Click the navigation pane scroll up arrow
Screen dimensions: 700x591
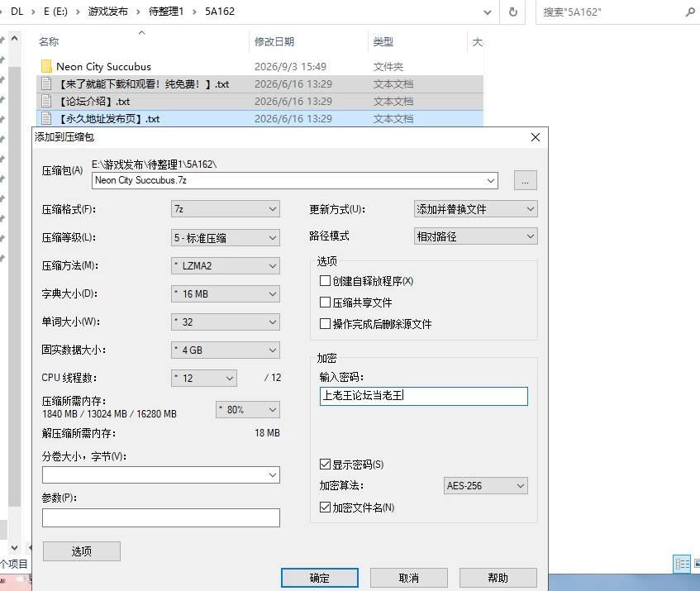[x=14, y=38]
